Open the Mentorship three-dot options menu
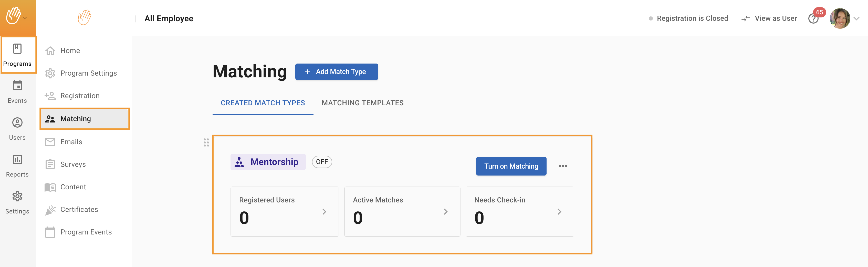Screen dimensions: 868x267 pyautogui.click(x=562, y=166)
